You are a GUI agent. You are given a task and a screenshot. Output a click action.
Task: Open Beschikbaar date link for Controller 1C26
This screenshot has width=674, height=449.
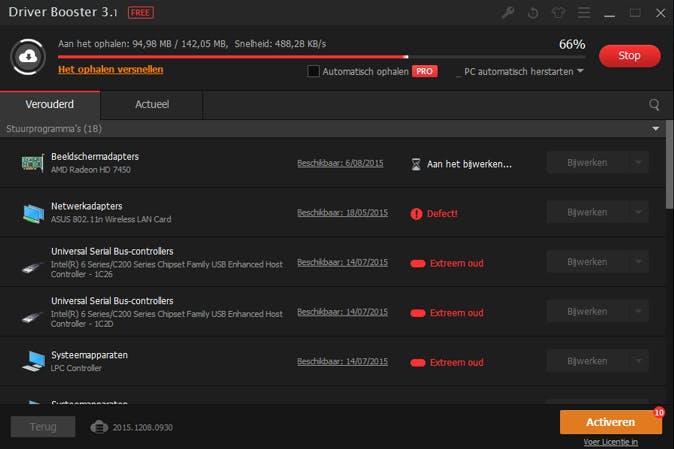342,263
